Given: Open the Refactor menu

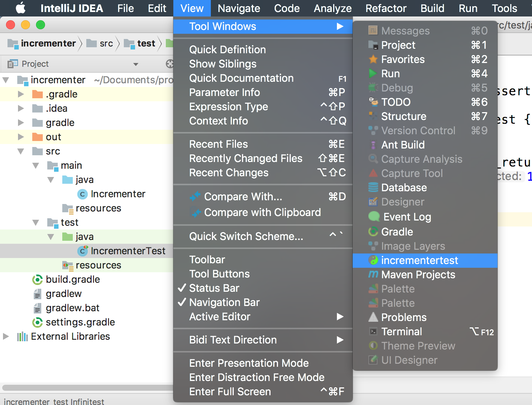Looking at the screenshot, I should 386,8.
